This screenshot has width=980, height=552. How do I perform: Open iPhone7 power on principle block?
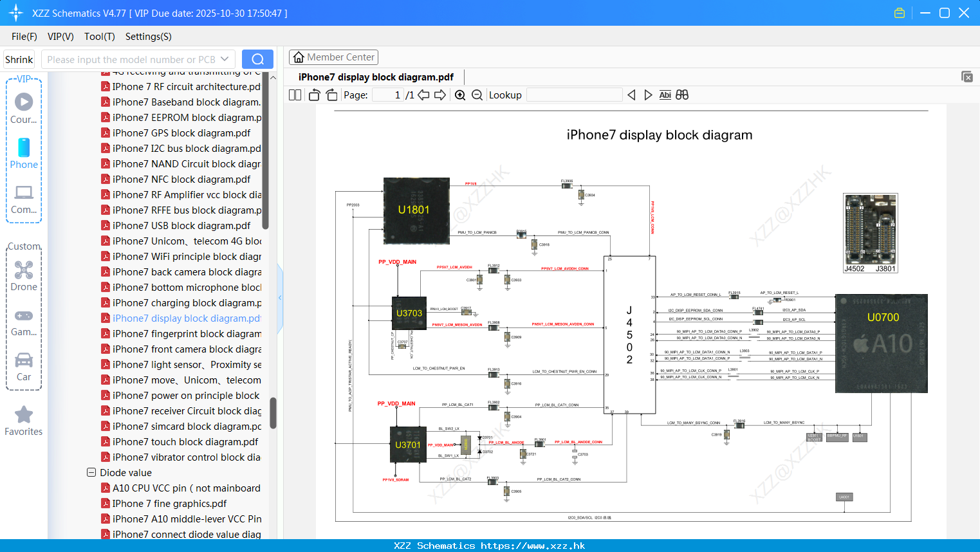[181, 395]
